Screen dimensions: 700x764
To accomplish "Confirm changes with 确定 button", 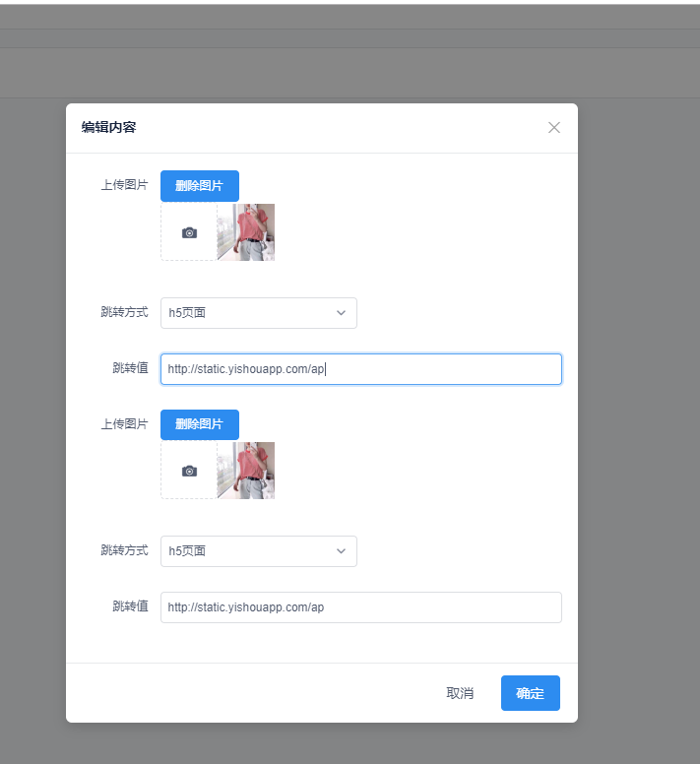I will click(x=531, y=693).
